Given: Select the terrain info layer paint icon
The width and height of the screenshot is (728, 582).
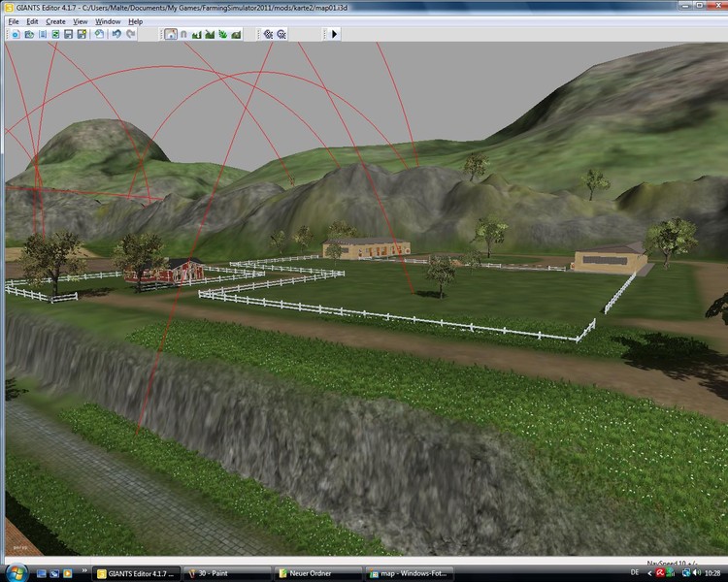Looking at the screenshot, I should click(x=236, y=34).
